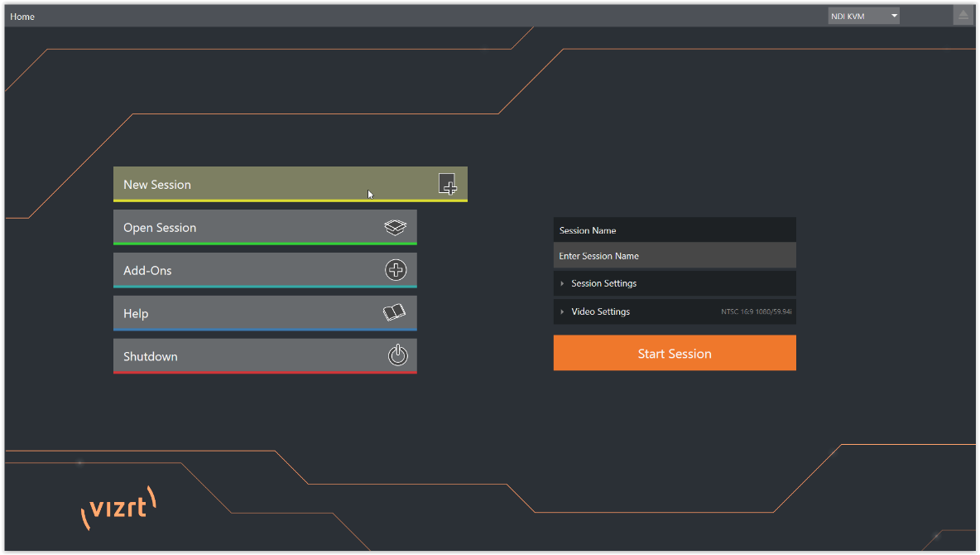Click the Session Name header label
This screenshot has height=555, width=980.
tap(588, 230)
